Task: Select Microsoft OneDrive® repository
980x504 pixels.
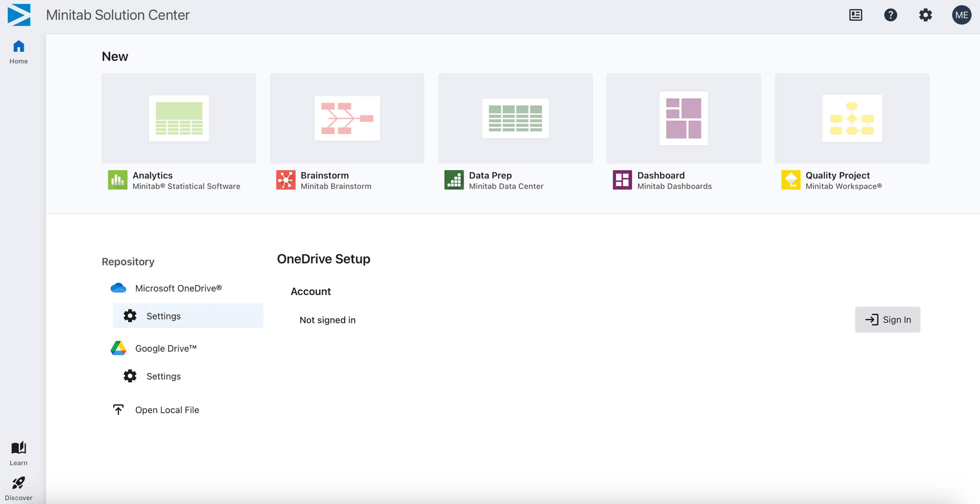Action: point(178,288)
